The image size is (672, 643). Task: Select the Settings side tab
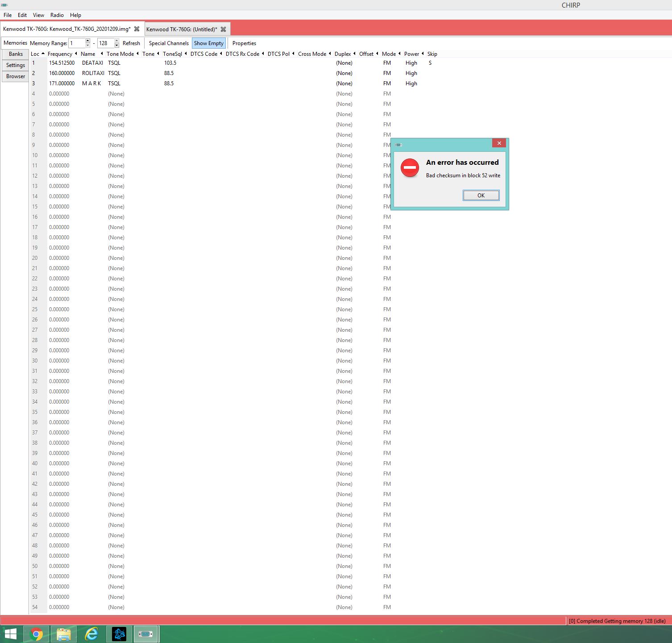coord(16,65)
